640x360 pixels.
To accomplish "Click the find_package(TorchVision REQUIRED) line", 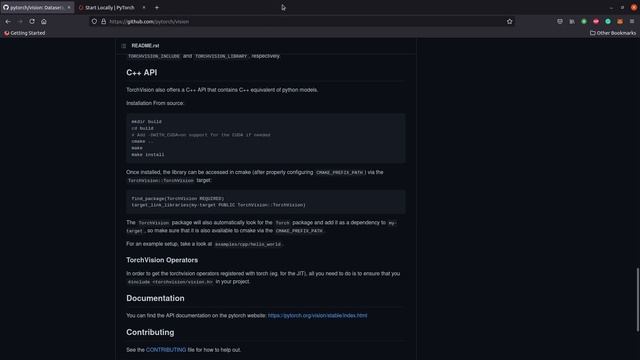I will [x=178, y=198].
